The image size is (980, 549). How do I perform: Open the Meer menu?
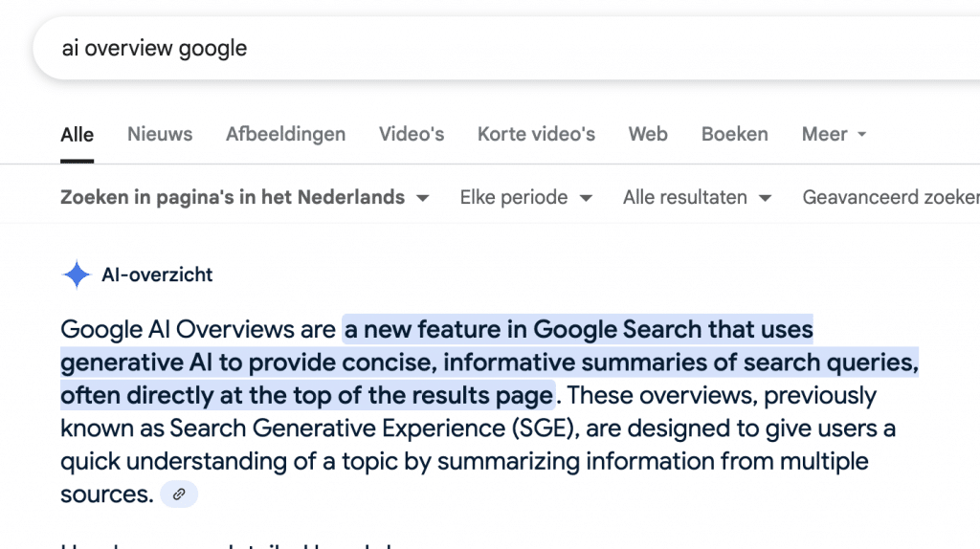click(834, 134)
